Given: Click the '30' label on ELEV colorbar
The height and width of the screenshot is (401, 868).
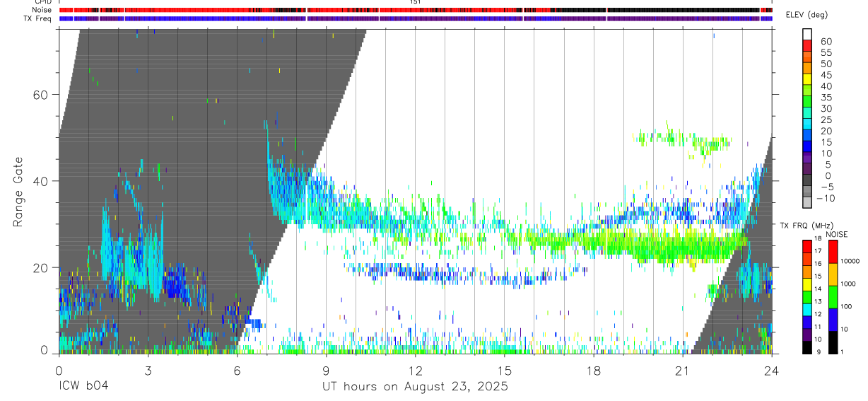Looking at the screenshot, I should (x=826, y=109).
